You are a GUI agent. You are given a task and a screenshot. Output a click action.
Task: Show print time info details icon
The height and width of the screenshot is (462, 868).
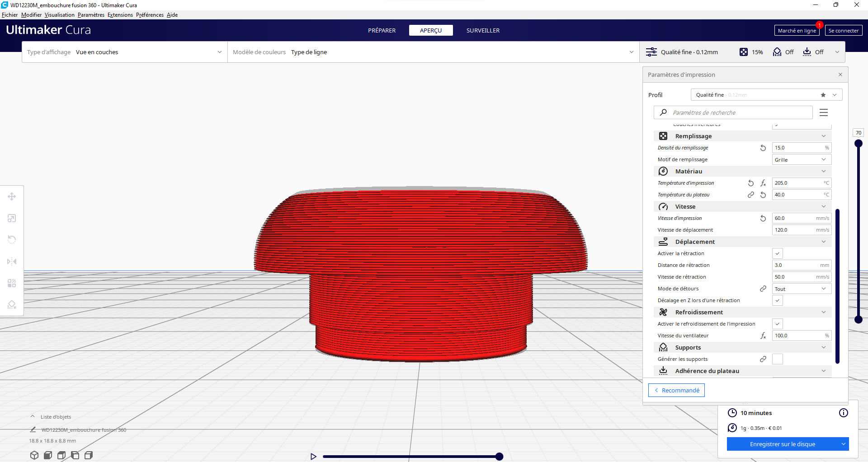tap(844, 413)
